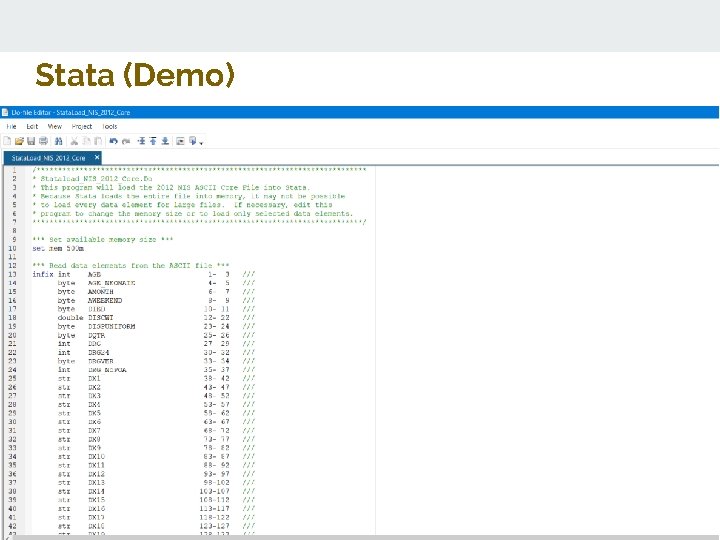Screen dimensions: 720x540
Task: Click the DISPUNIFORM variable name
Action: click(112, 326)
